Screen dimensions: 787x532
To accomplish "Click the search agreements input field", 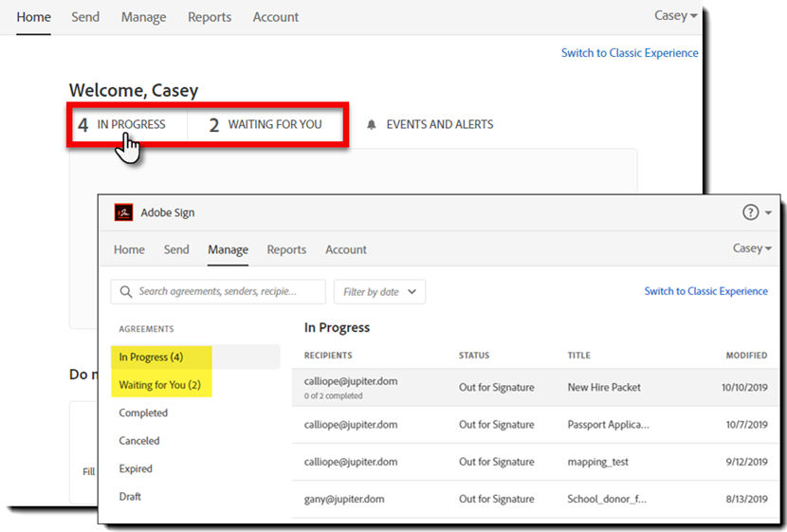I will coord(218,291).
